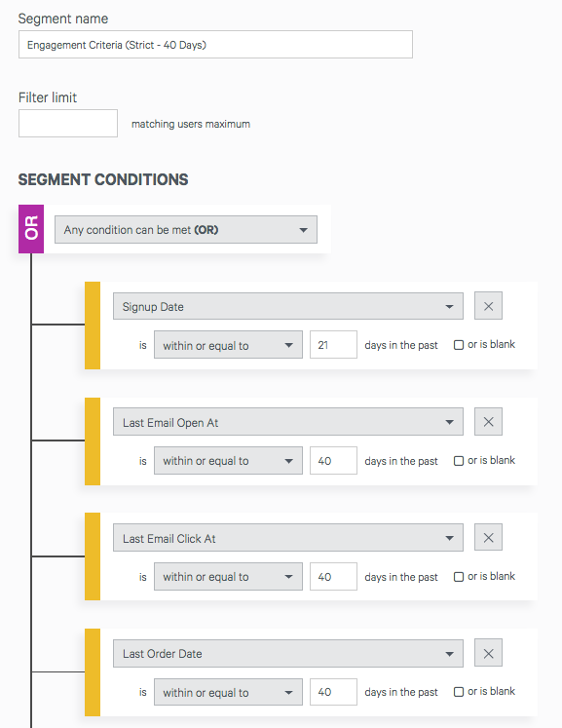Click the purple OR group badge
This screenshot has width=562, height=728.
coord(31,229)
